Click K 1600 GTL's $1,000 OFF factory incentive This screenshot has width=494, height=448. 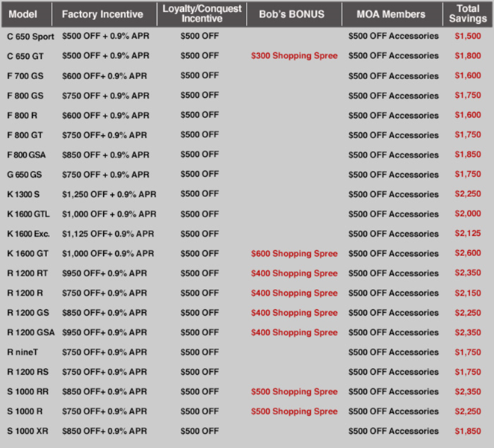pyautogui.click(x=109, y=214)
